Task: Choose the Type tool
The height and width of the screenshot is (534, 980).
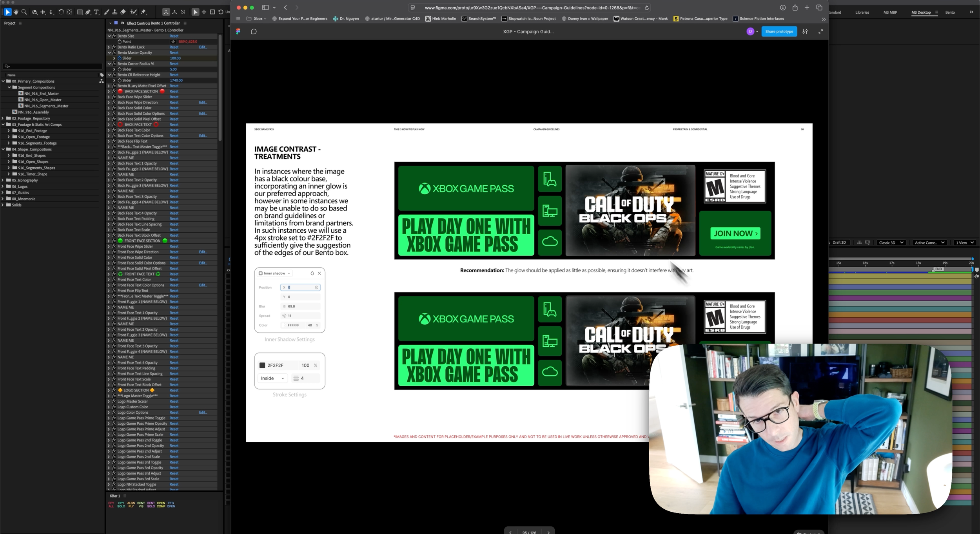Action: click(x=96, y=12)
